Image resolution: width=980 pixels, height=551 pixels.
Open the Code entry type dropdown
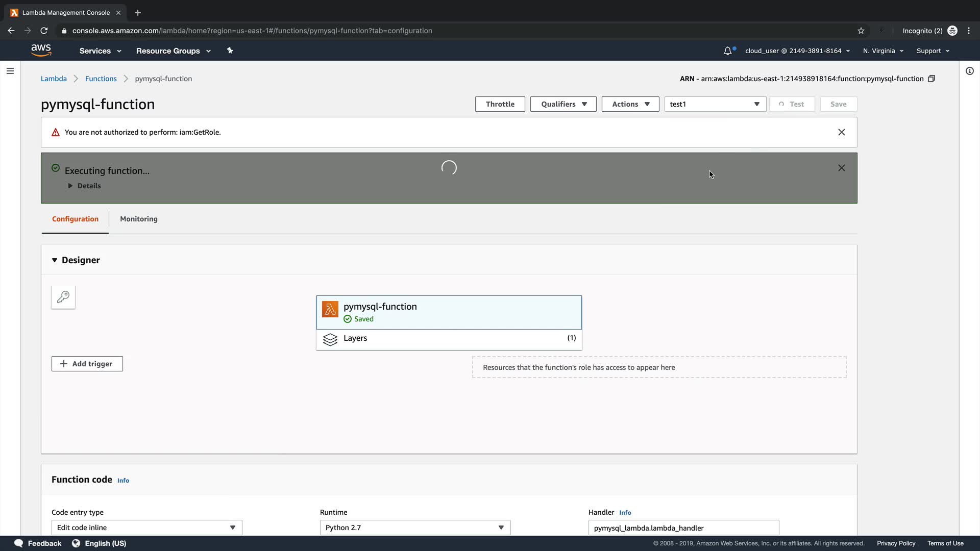(146, 528)
